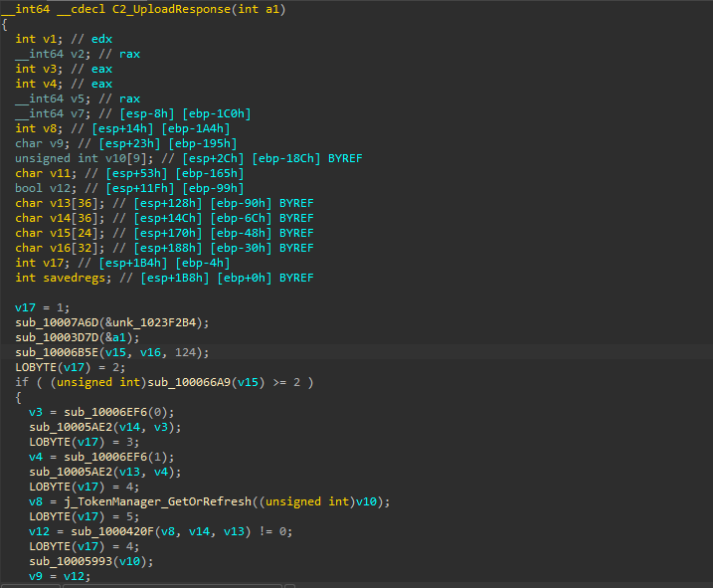Click the sub_10006B5E function call
This screenshot has height=588, width=713.
pyautogui.click(x=57, y=352)
